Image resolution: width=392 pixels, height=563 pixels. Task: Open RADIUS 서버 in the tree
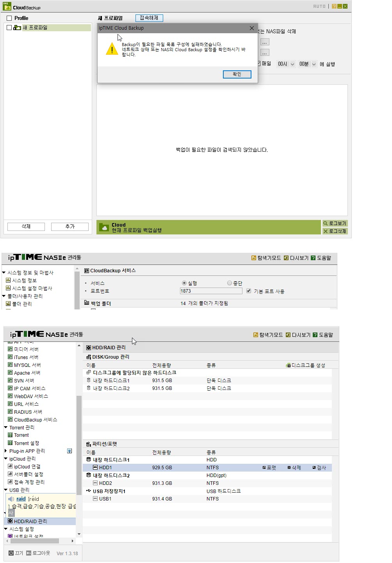[x=25, y=412]
